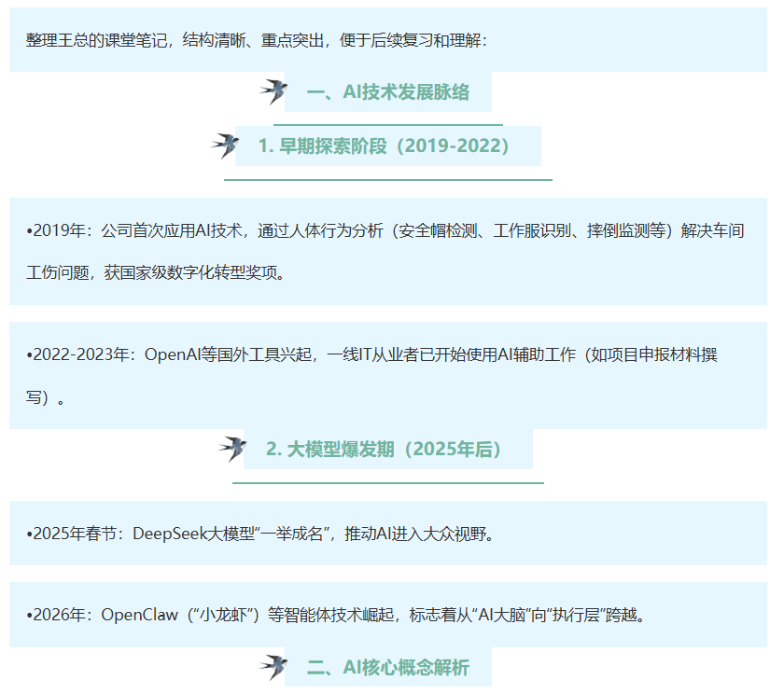Click the divider line under the 早期探索阶段 heading
The image size is (784, 694).
pos(387,179)
